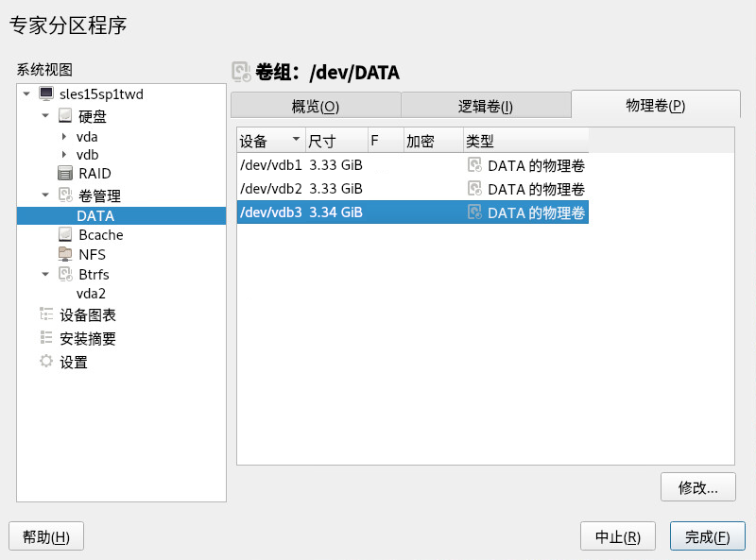Image resolution: width=756 pixels, height=560 pixels.
Task: Collapse the sles15sp1twd root node
Action: 26,93
